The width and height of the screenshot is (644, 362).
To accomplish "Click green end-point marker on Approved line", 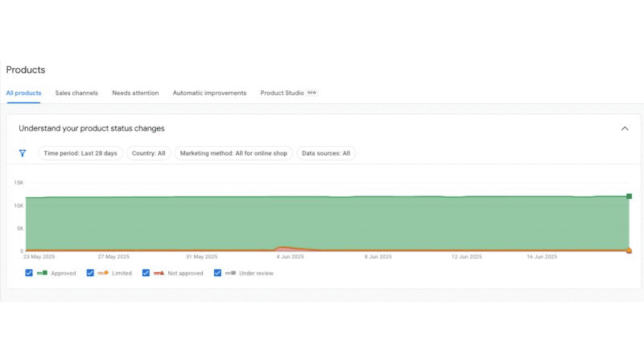I will pyautogui.click(x=629, y=196).
